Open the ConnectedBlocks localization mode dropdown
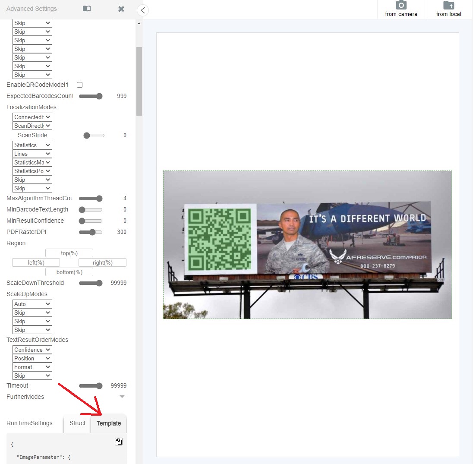Screen dimensions: 476x464 [x=32, y=117]
